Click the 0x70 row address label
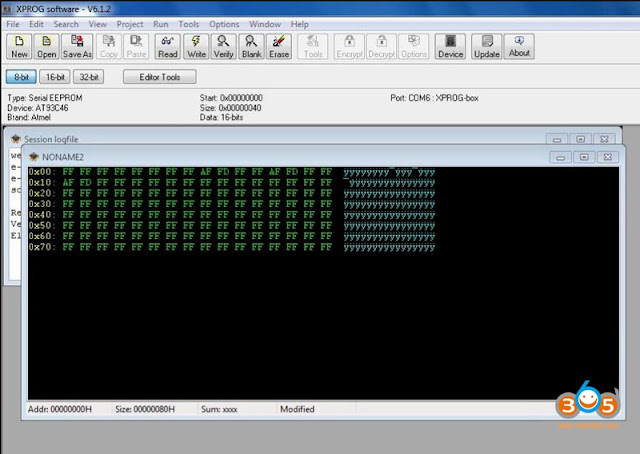 pos(42,247)
